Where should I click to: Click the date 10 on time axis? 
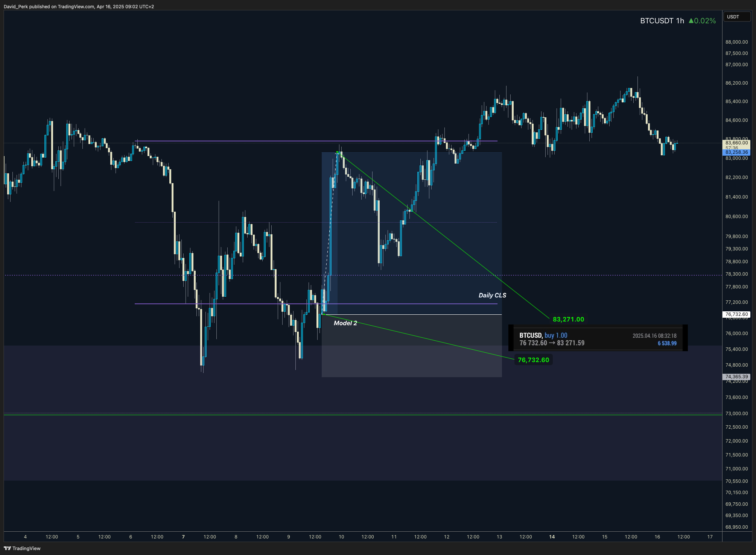coord(341,537)
